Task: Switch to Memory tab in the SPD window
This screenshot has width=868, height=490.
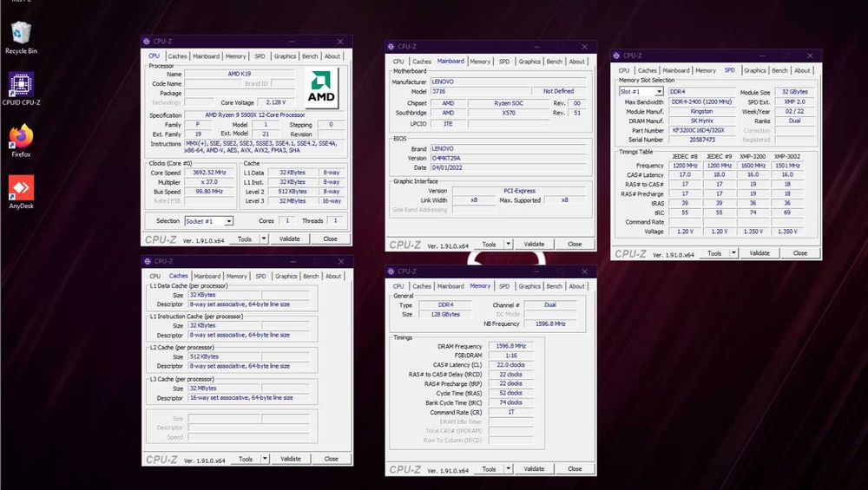Action: pyautogui.click(x=705, y=71)
